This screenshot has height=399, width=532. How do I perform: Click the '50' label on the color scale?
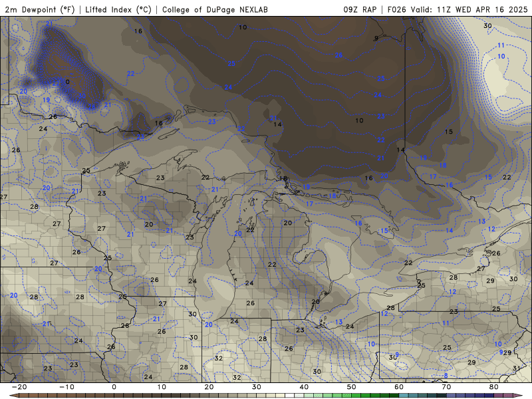352,387
